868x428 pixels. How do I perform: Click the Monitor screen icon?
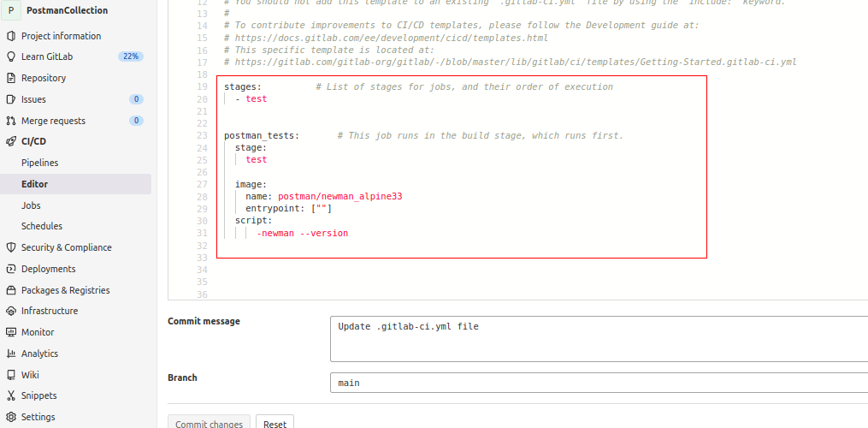[x=10, y=332]
